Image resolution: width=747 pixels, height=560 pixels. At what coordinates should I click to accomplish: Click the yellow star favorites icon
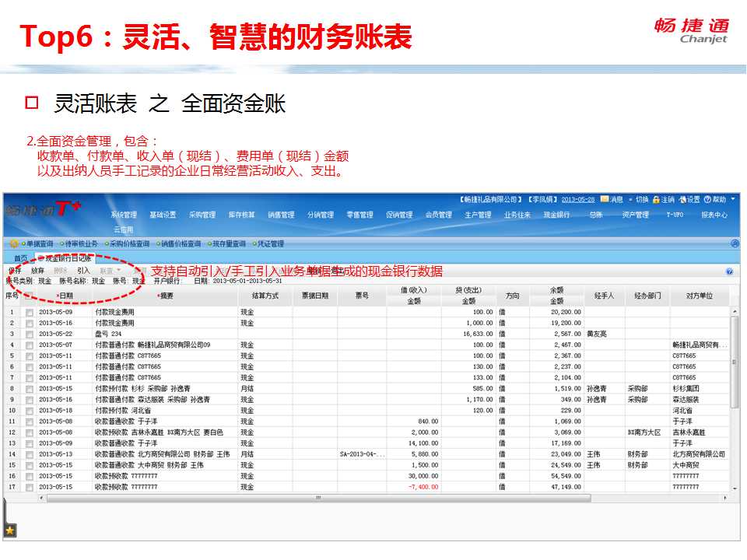10,530
